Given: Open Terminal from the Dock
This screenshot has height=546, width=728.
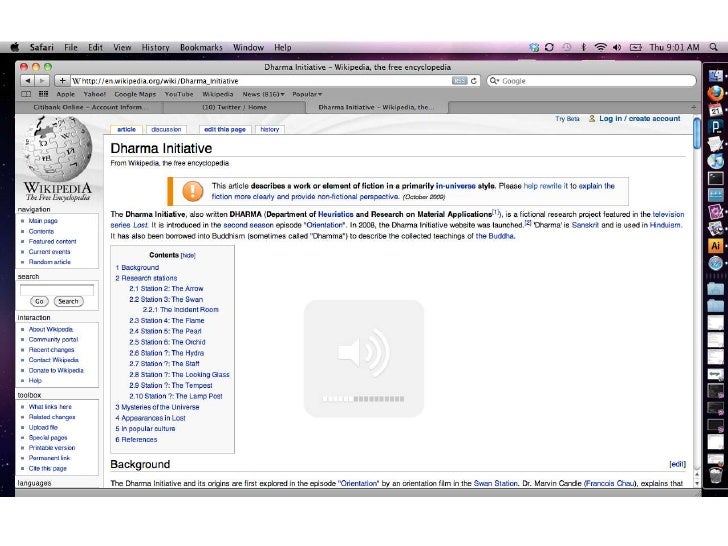Looking at the screenshot, I should pos(715,178).
